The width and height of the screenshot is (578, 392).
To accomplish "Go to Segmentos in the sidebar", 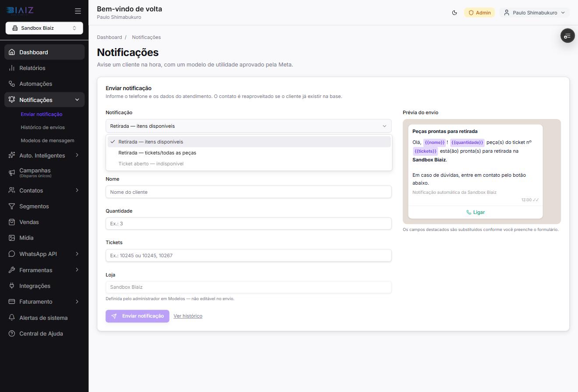I will pos(44,206).
